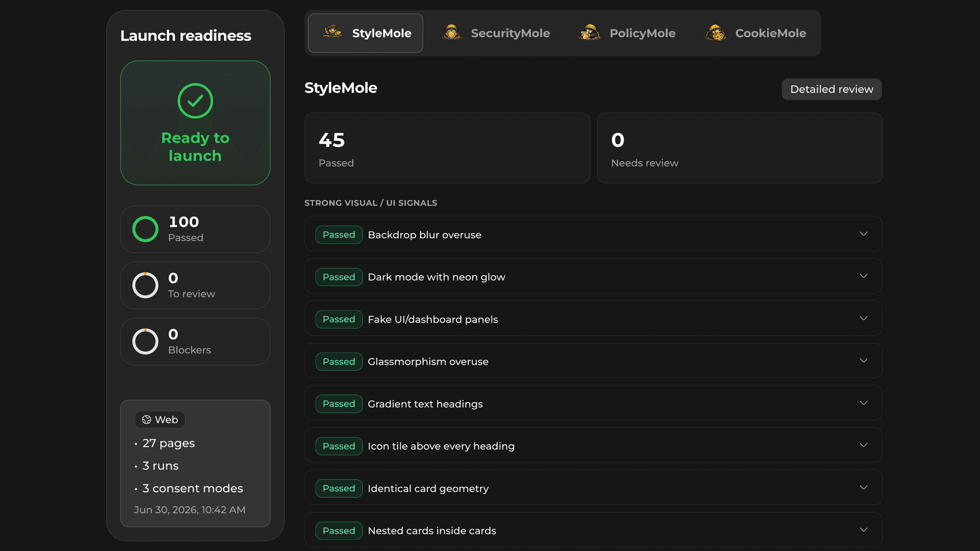The width and height of the screenshot is (980, 551).
Task: Click the 3 runs entry
Action: click(160, 466)
